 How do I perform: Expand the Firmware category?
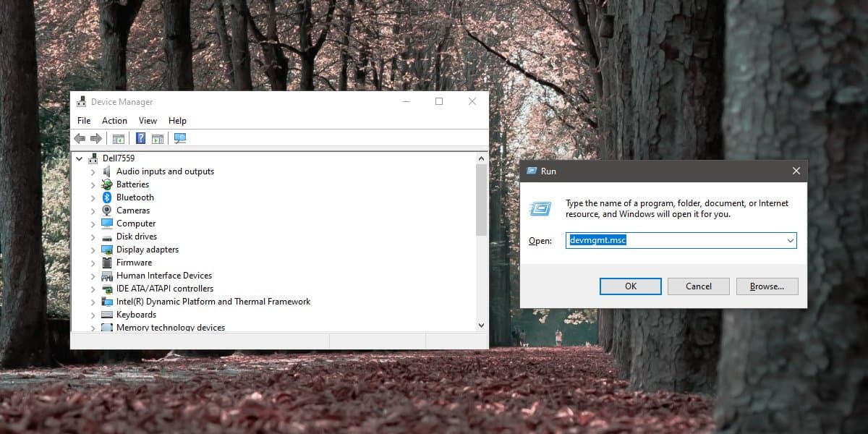[x=93, y=263]
